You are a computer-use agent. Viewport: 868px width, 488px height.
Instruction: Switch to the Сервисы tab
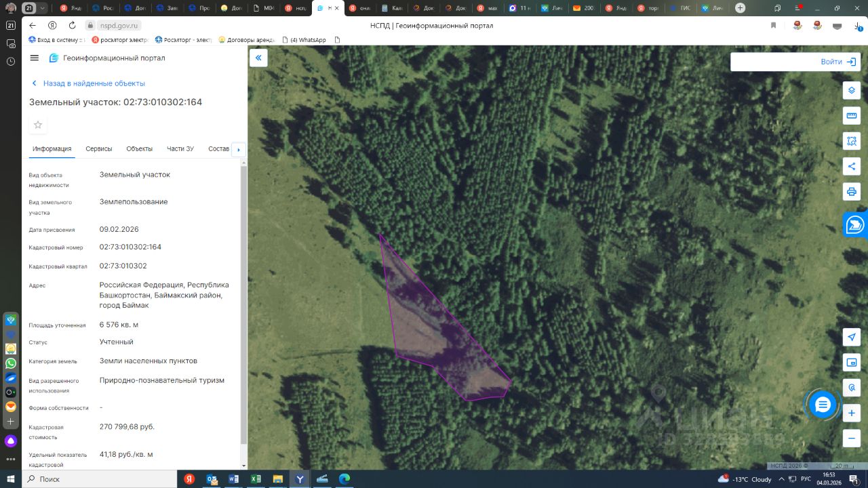[99, 149]
